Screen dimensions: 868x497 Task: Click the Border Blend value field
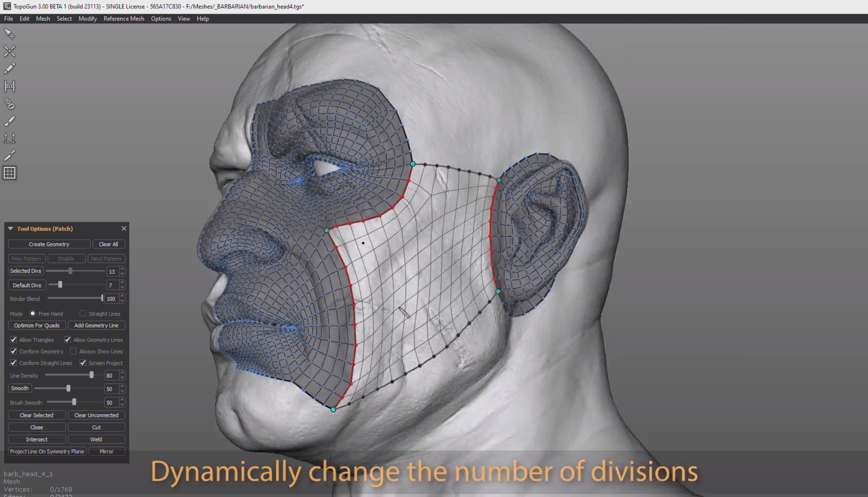tap(111, 299)
